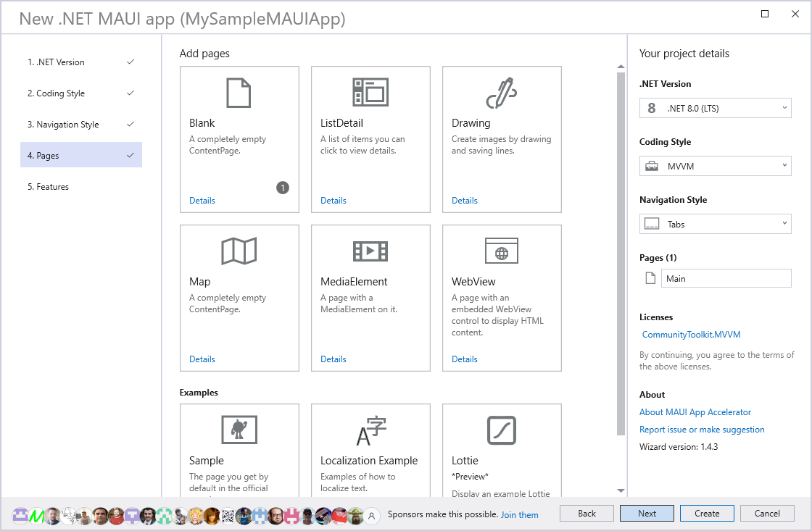This screenshot has height=531, width=812.
Task: Click the Sample page robot icon
Action: pos(239,430)
